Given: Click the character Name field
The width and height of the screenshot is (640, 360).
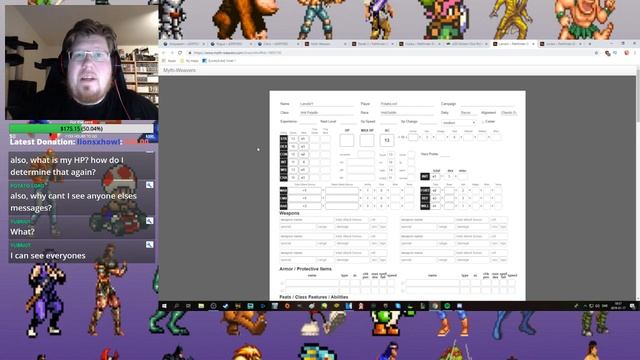Looking at the screenshot, I should coord(326,104).
